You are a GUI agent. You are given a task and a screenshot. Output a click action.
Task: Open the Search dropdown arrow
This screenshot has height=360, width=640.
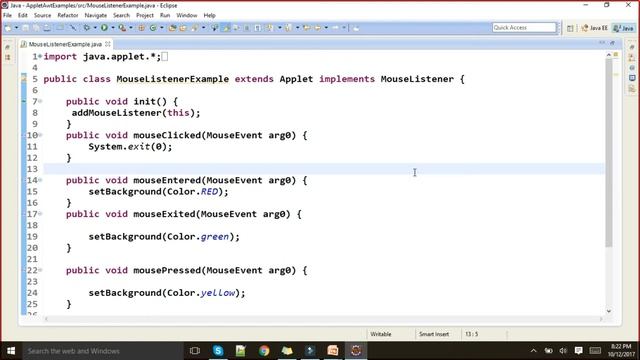203,28
